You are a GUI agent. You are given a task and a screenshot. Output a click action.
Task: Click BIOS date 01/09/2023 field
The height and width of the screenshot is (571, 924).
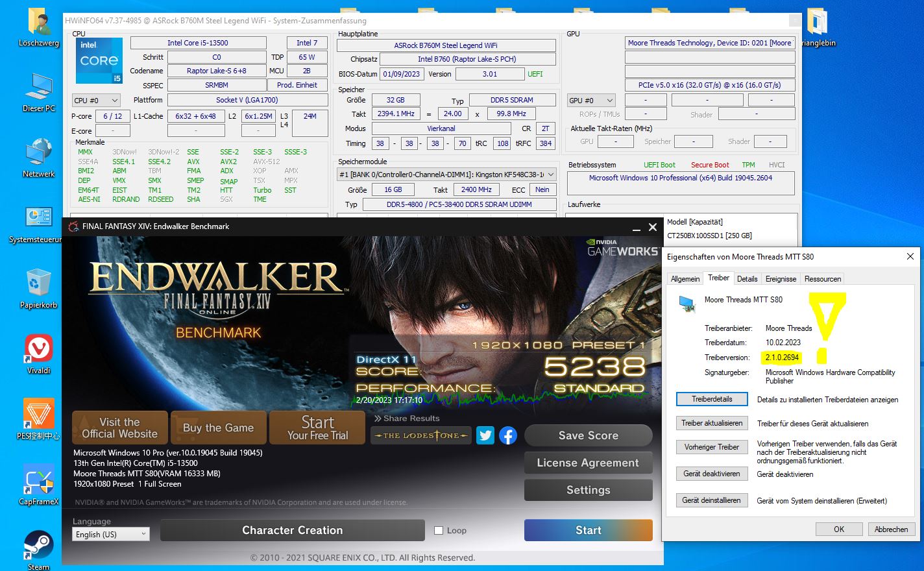coord(402,74)
